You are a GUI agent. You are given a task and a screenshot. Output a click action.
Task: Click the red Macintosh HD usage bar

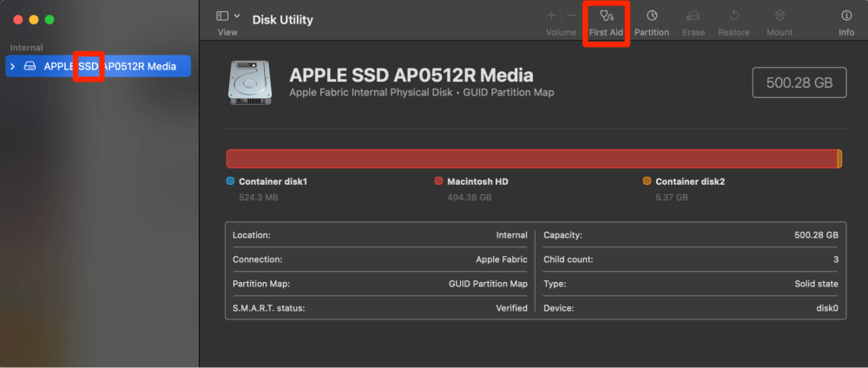pos(531,158)
